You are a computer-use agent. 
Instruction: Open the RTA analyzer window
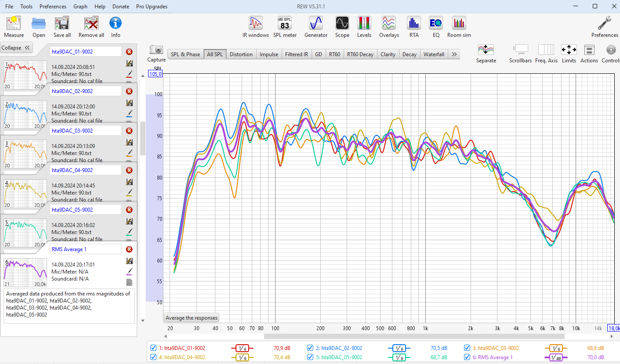pos(413,27)
